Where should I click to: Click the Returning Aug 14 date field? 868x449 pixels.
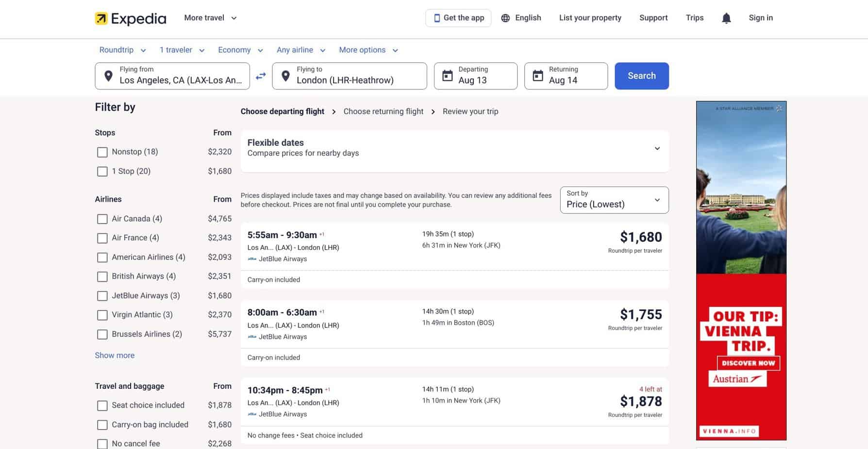pos(566,76)
